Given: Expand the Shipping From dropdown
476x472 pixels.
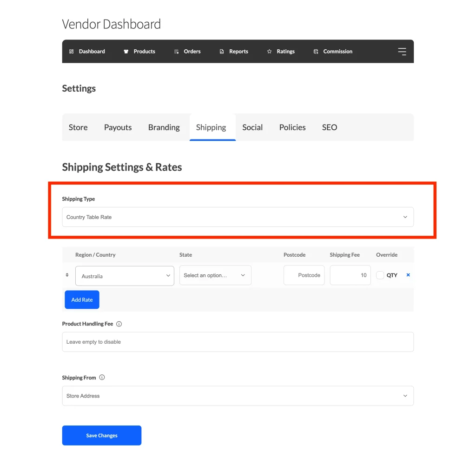Looking at the screenshot, I should click(238, 396).
